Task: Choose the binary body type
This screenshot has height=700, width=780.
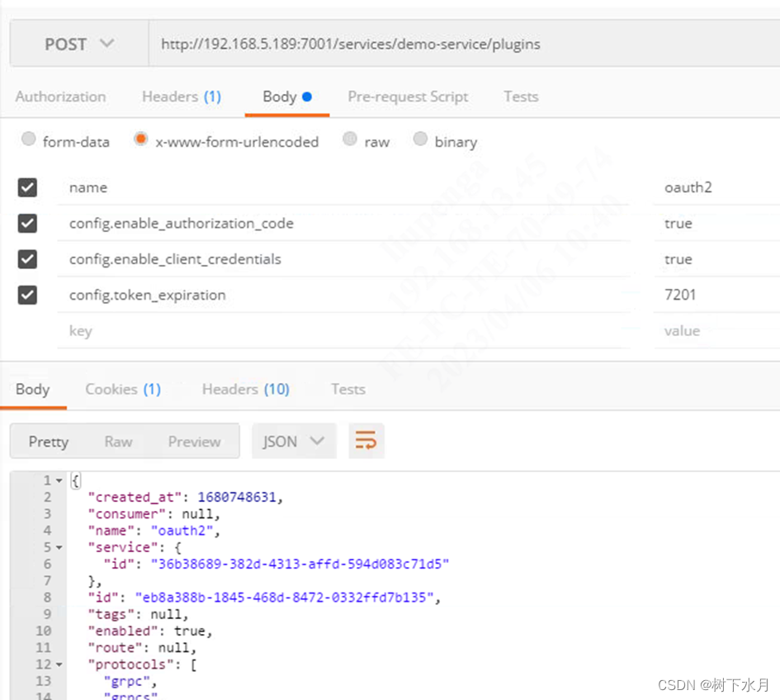Action: (420, 139)
